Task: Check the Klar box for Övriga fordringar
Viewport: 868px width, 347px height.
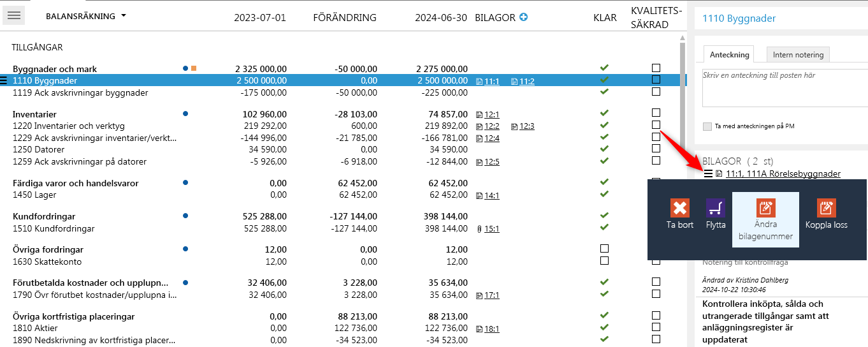Action: click(605, 249)
